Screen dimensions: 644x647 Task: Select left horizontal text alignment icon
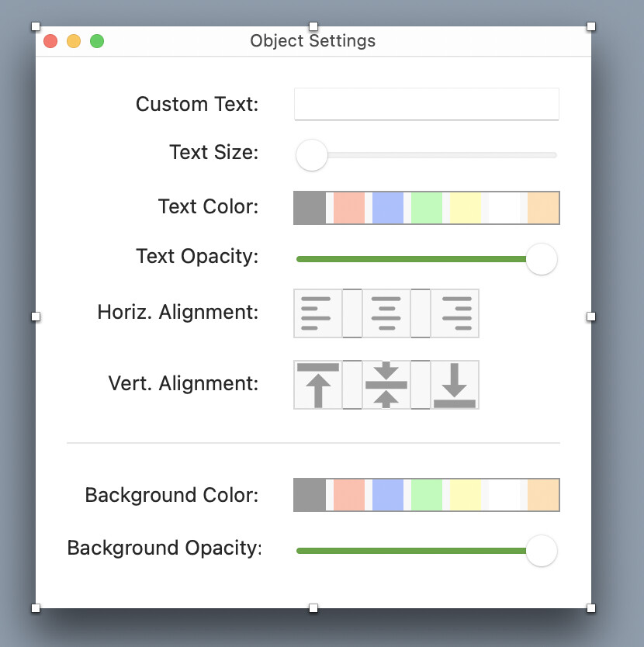(317, 313)
